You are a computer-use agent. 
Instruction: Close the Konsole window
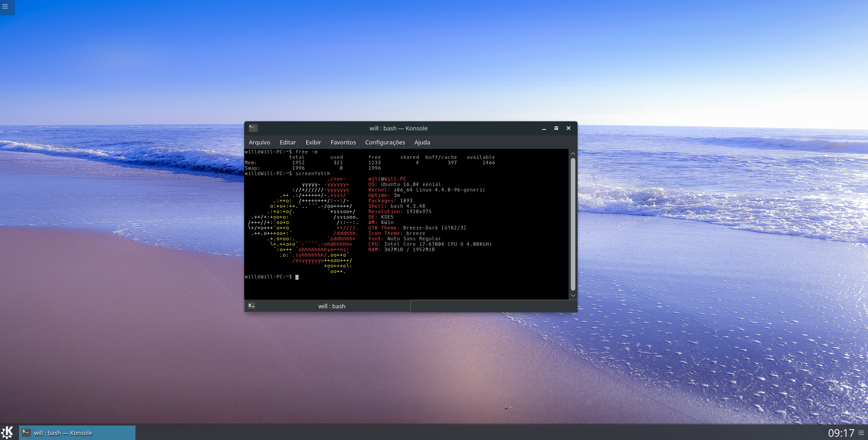pos(569,129)
